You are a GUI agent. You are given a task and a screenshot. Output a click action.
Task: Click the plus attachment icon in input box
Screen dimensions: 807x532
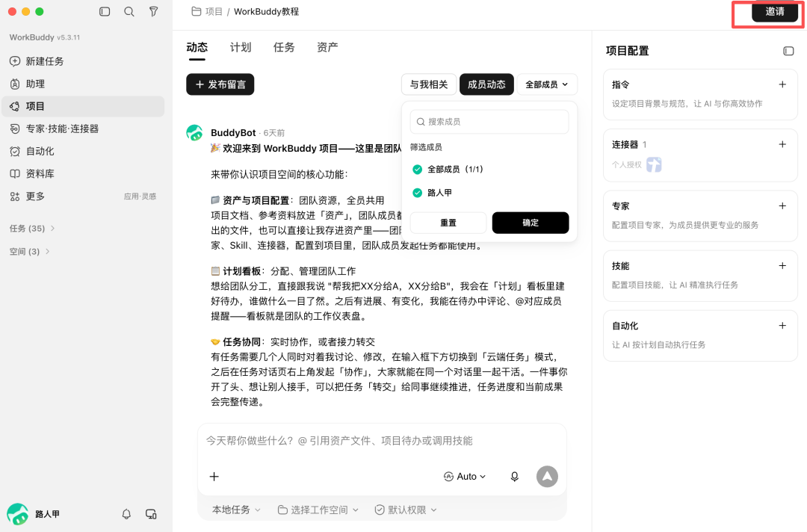coord(214,477)
